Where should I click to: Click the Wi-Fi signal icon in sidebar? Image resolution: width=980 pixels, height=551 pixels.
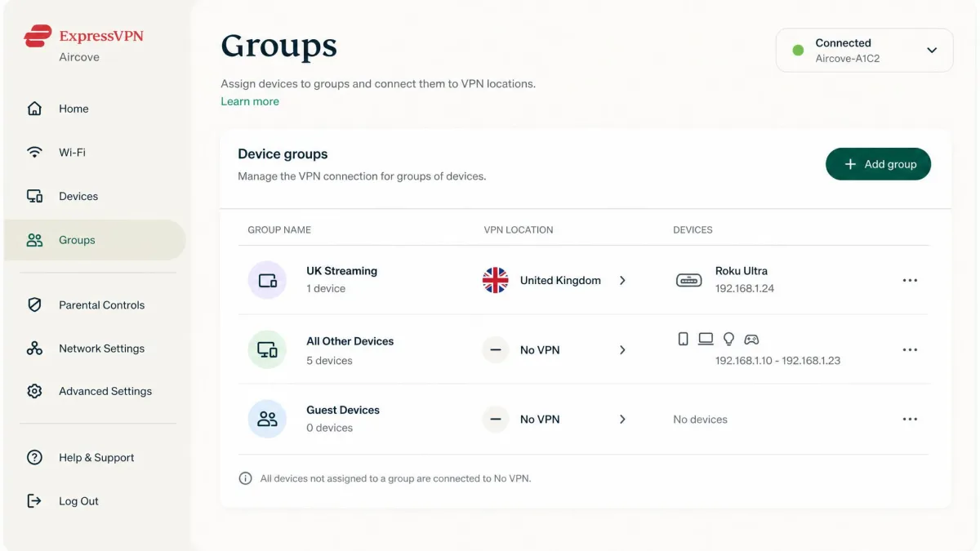34,153
